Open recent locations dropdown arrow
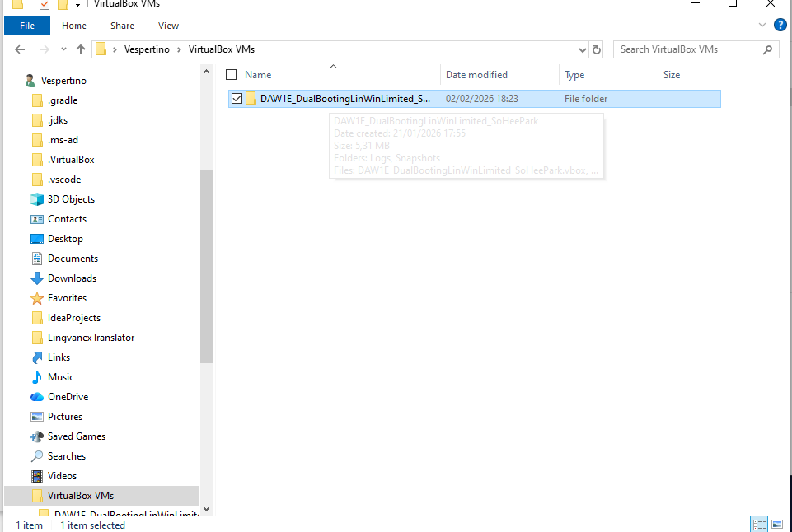The height and width of the screenshot is (532, 792). point(63,49)
